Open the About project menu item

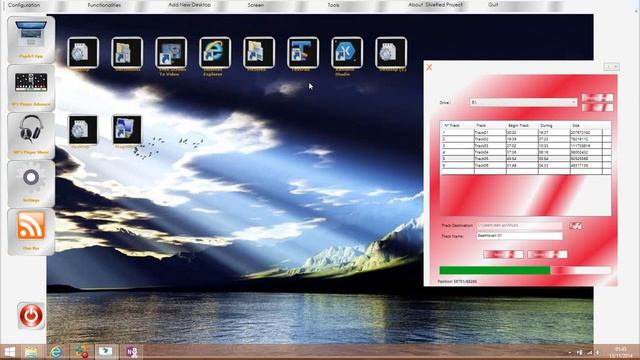[x=436, y=5]
